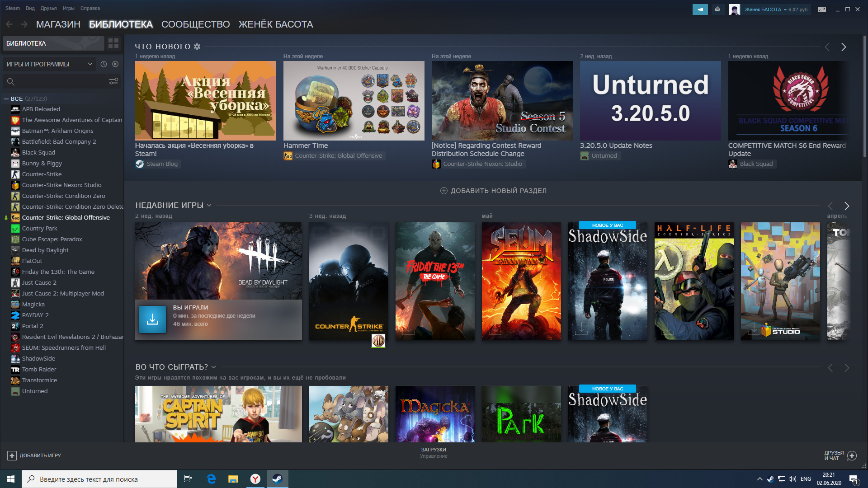Open advanced filter settings icon beside the search field
Image resolution: width=868 pixels, height=488 pixels.
coord(113,81)
